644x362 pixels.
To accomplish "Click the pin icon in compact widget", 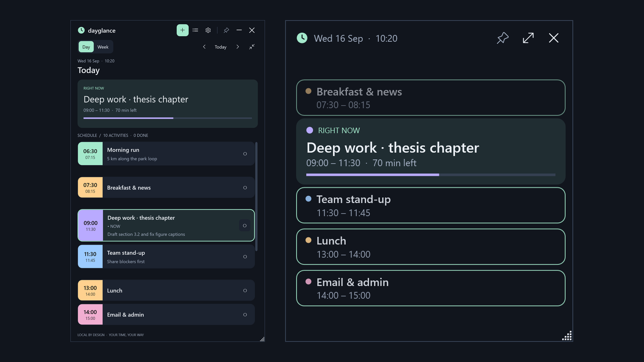I will click(502, 38).
